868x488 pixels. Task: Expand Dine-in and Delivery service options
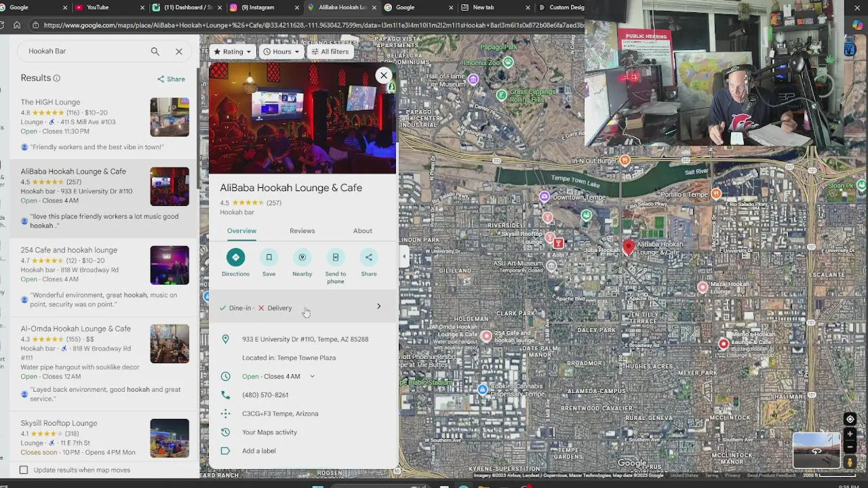tap(303, 308)
